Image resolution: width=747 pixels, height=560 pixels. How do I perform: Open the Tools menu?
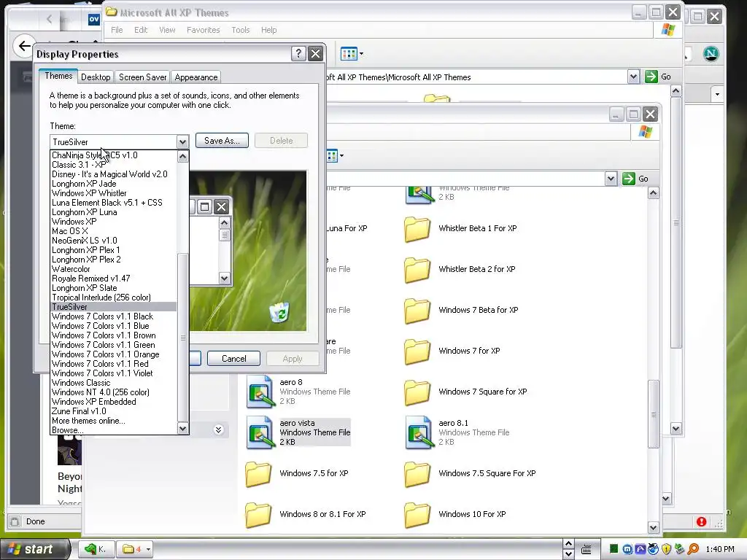pos(241,30)
